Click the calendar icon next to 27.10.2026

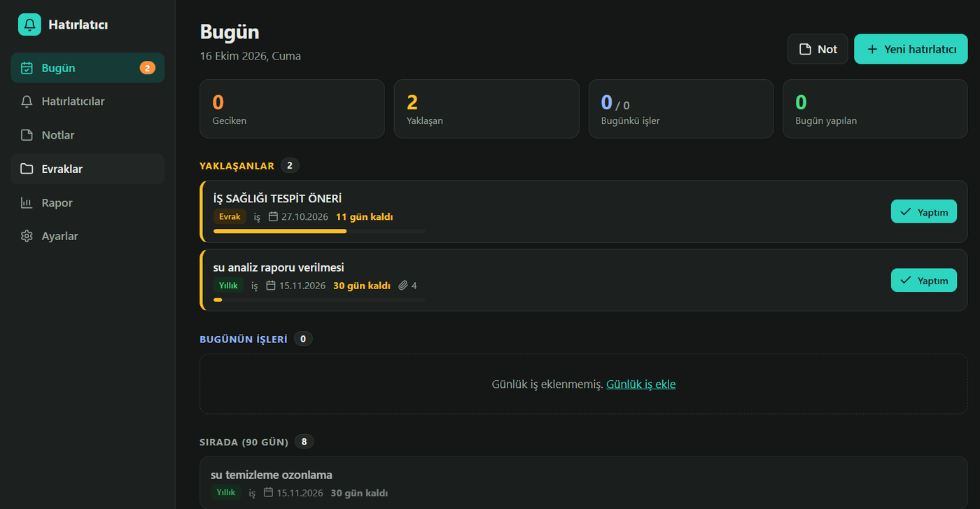click(x=273, y=217)
